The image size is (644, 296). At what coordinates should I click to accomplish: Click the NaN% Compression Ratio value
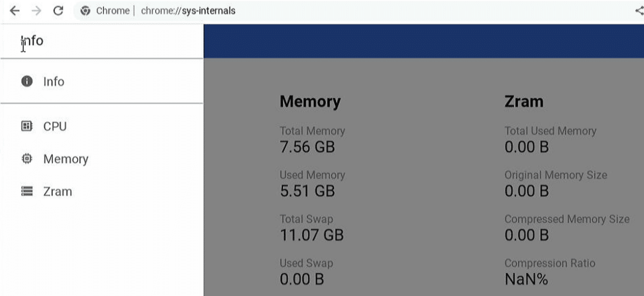point(526,279)
